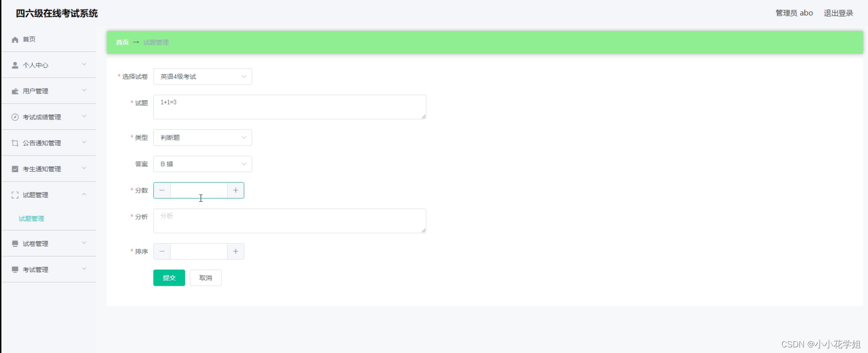Click the 用户管理 icon in sidebar
The image size is (868, 353).
14,91
